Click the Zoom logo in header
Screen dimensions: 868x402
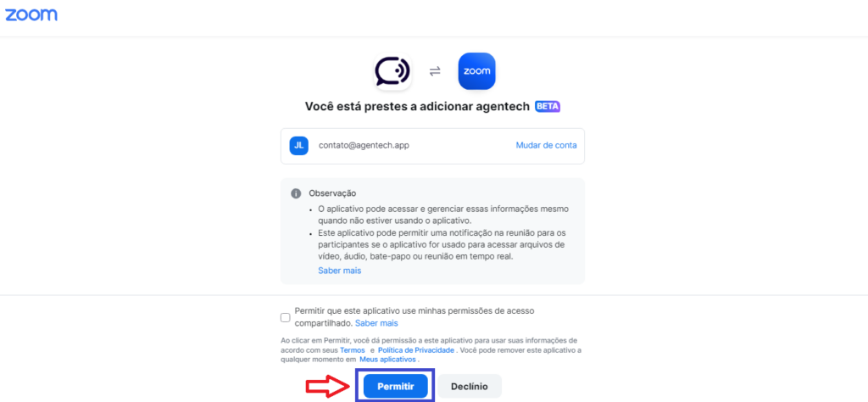click(x=31, y=14)
